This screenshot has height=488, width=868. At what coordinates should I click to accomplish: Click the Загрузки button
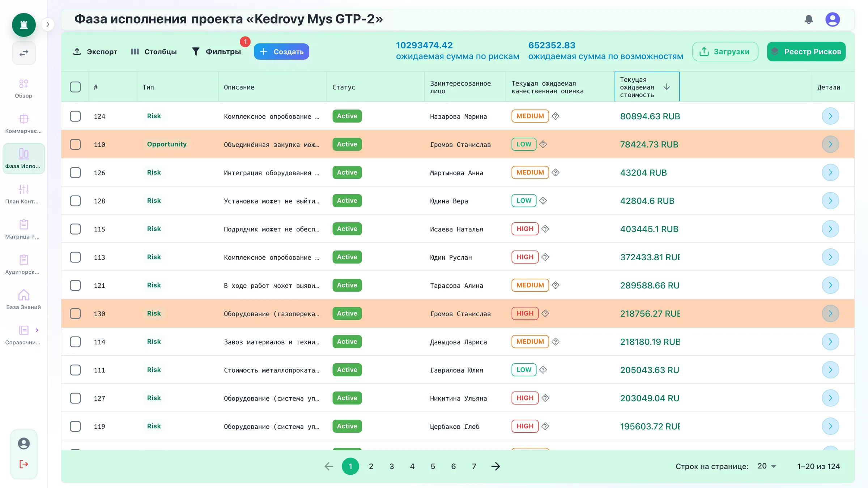click(725, 52)
